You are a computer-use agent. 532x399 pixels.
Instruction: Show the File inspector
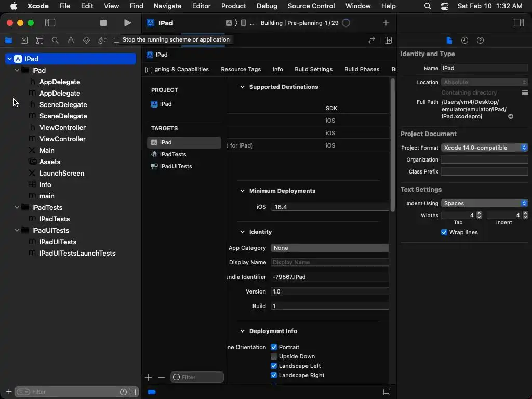pyautogui.click(x=449, y=41)
